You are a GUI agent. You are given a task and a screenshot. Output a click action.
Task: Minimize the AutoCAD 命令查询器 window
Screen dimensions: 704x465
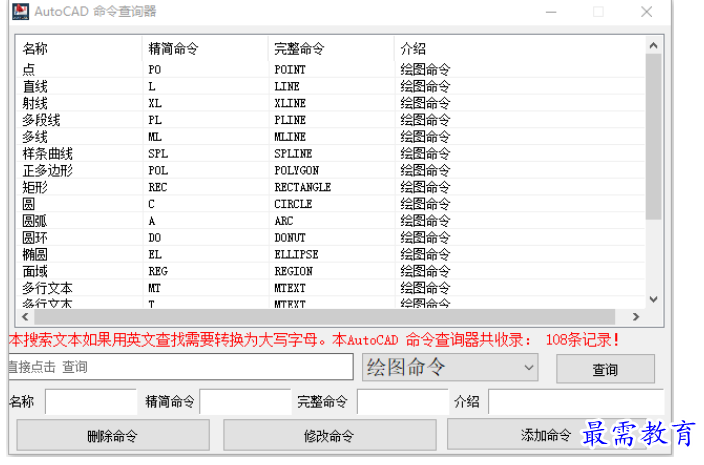click(x=551, y=12)
